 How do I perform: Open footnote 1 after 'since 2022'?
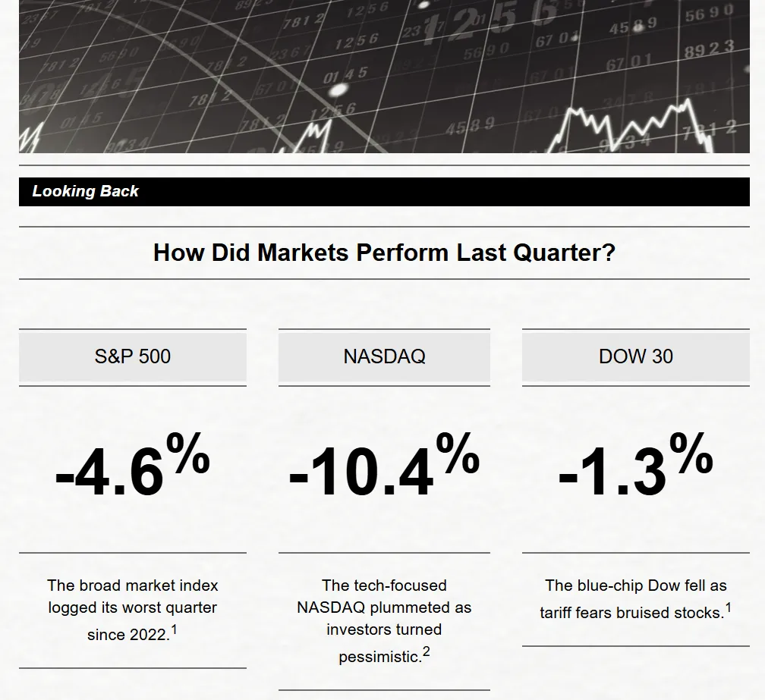pos(174,629)
